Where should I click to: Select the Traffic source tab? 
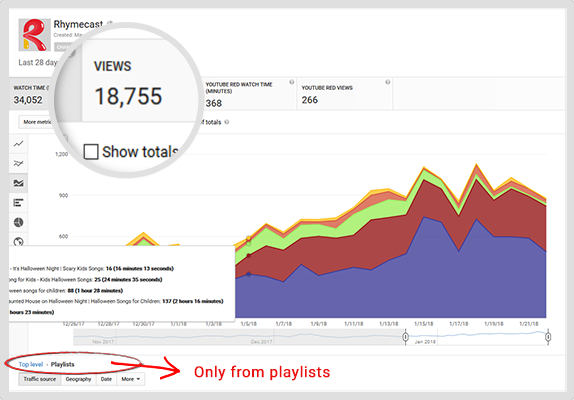[x=40, y=379]
